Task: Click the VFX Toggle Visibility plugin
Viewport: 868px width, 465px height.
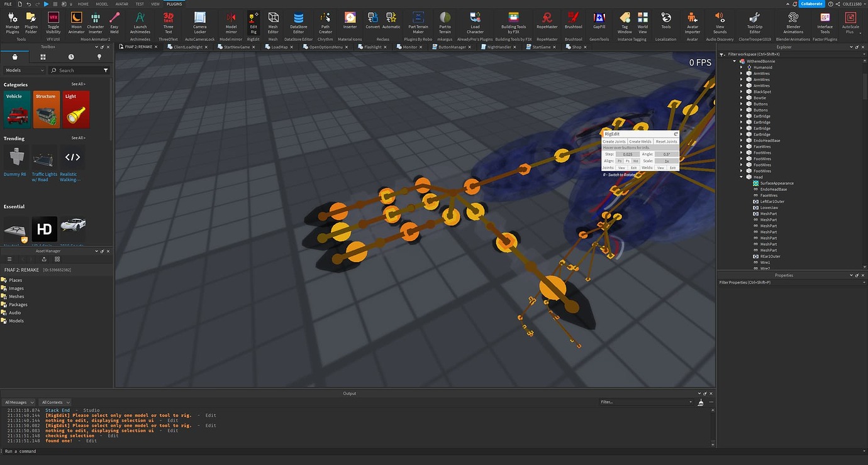Action: coord(53,23)
